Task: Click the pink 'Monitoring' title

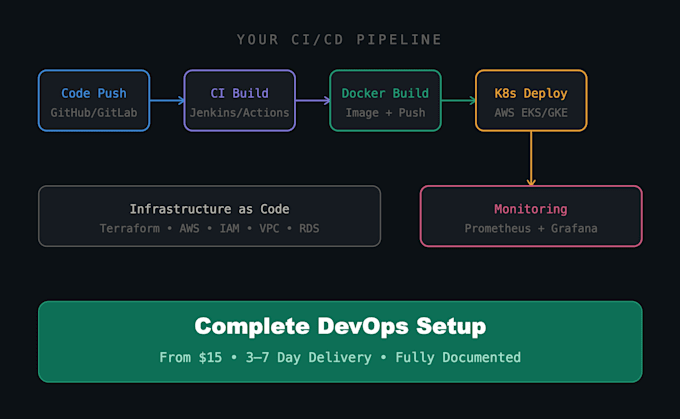Action: 531,210
